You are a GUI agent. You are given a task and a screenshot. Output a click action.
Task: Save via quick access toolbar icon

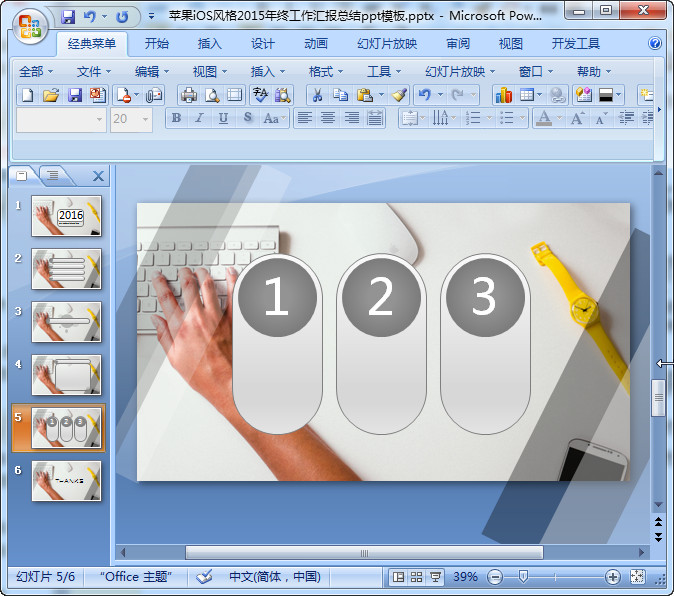click(68, 17)
